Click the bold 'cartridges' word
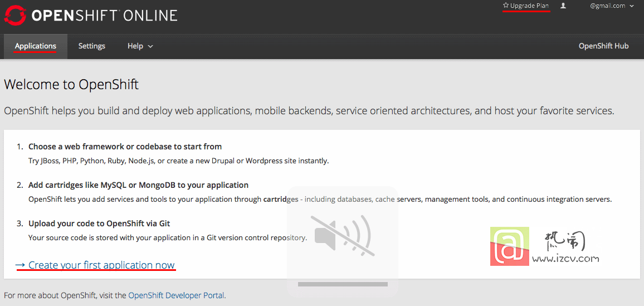 pyautogui.click(x=281, y=200)
